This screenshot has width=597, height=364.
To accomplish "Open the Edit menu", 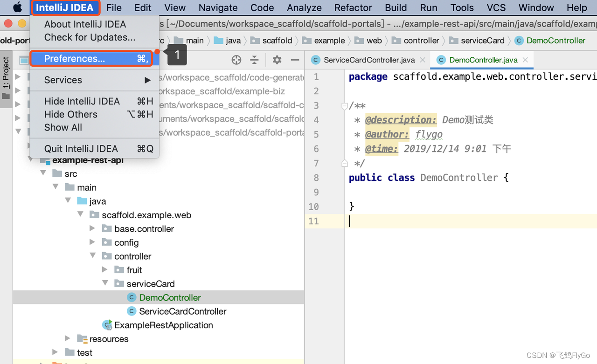I will 143,7.
